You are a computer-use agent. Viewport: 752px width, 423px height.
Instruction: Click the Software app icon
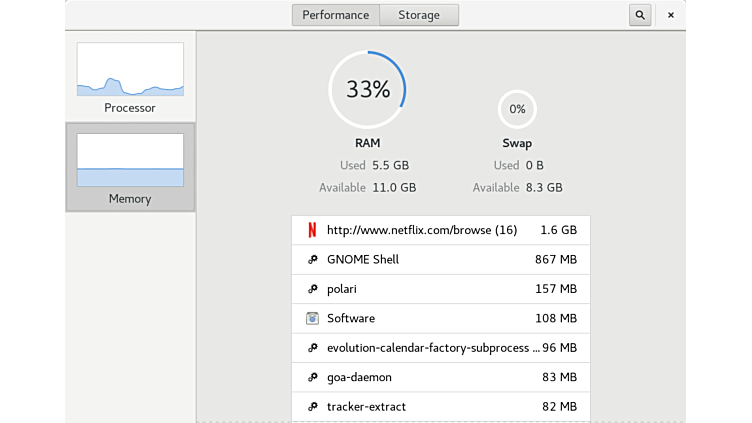312,318
